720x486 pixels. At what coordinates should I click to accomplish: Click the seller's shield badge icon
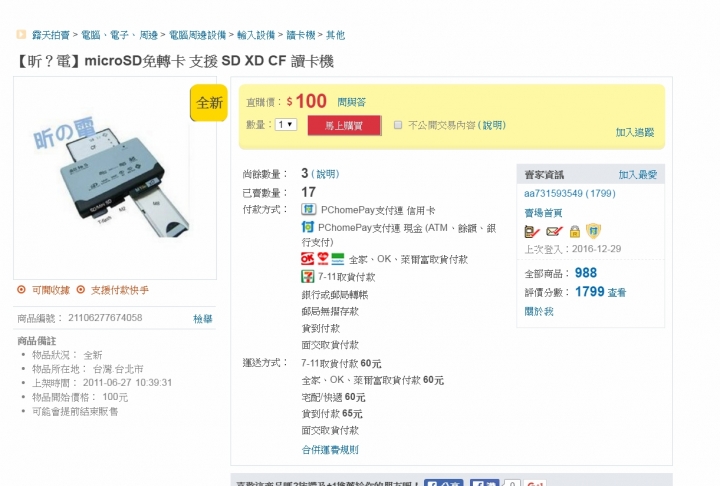[593, 230]
